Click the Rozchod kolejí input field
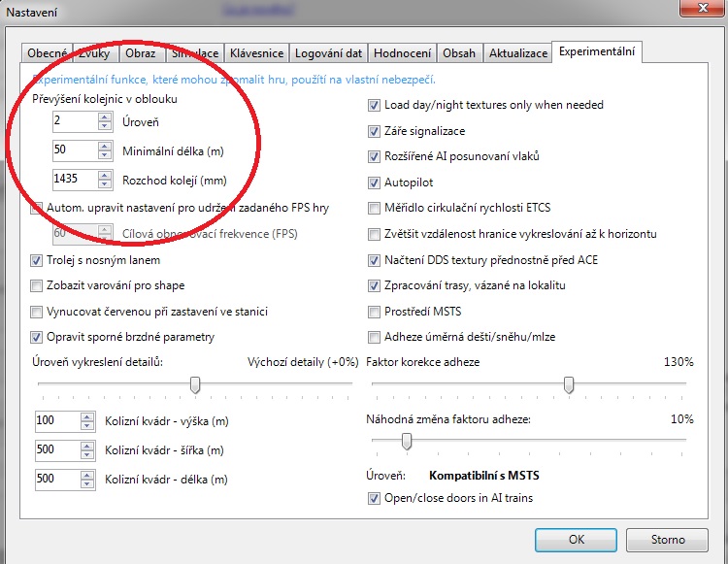Viewport: 728px width, 564px height. [x=74, y=180]
